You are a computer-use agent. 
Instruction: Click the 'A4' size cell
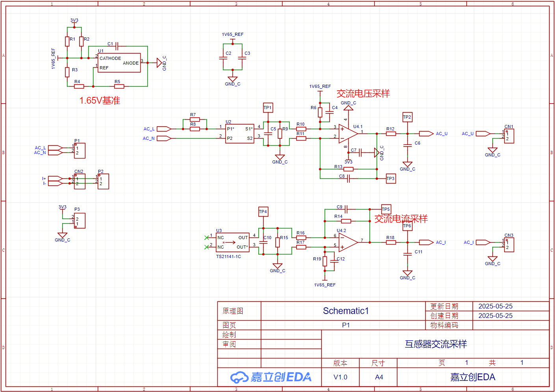tap(379, 377)
